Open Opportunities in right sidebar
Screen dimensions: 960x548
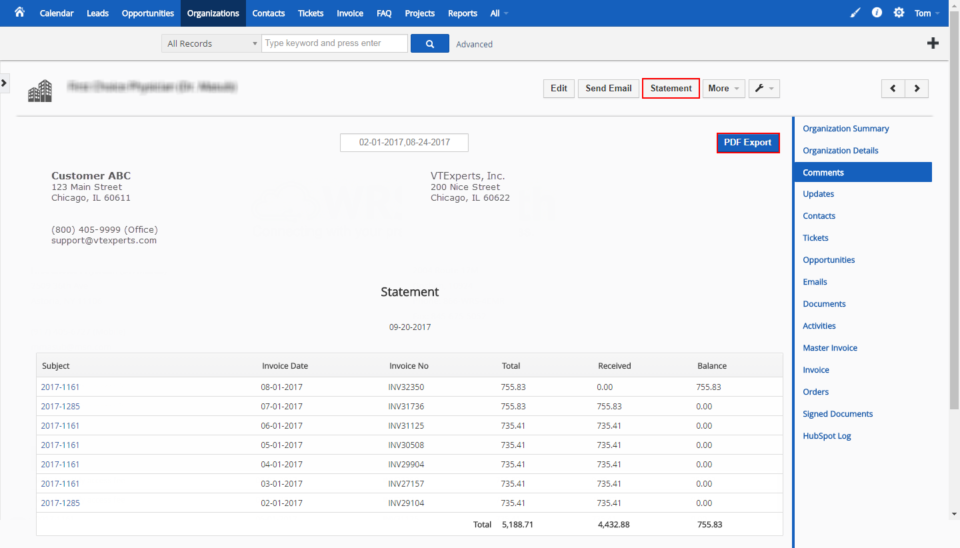tap(828, 260)
